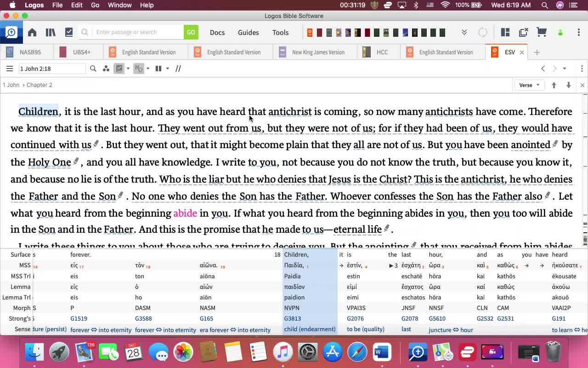
Task: Open the visual filters dots icon
Action: point(106,69)
